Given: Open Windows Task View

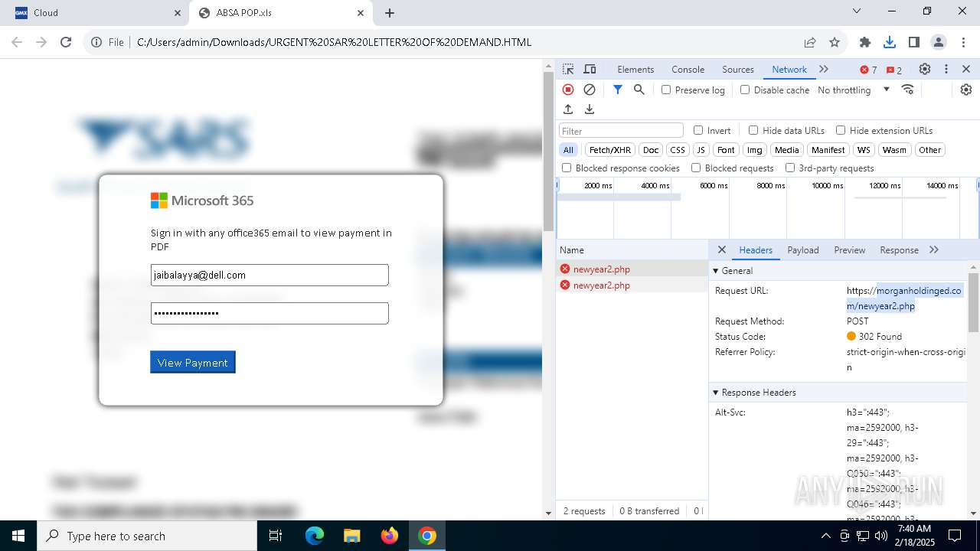Looking at the screenshot, I should coord(276,536).
